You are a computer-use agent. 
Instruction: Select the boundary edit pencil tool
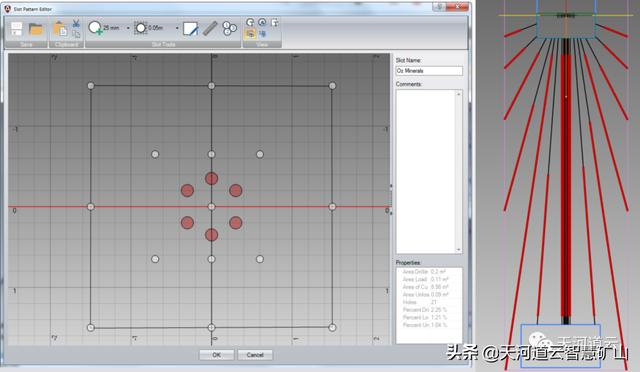[x=191, y=29]
